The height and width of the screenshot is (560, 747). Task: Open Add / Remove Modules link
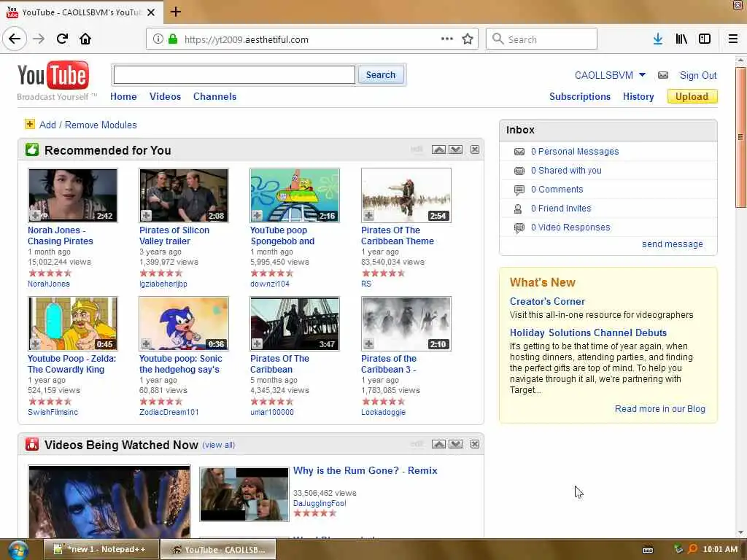coord(88,125)
